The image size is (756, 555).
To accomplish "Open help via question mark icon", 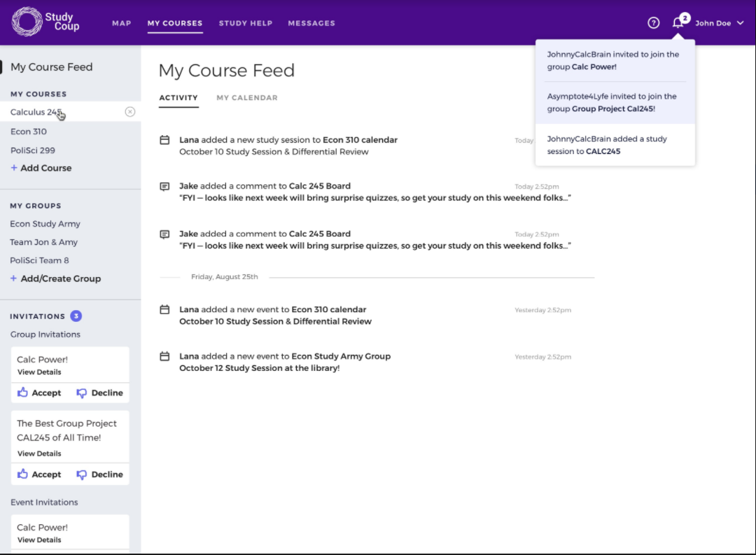I will 653,23.
